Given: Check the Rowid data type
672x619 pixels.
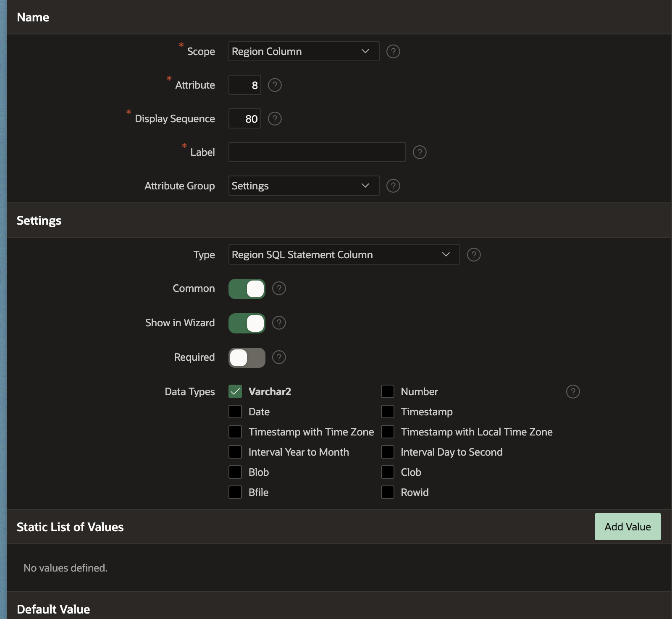Looking at the screenshot, I should (388, 492).
